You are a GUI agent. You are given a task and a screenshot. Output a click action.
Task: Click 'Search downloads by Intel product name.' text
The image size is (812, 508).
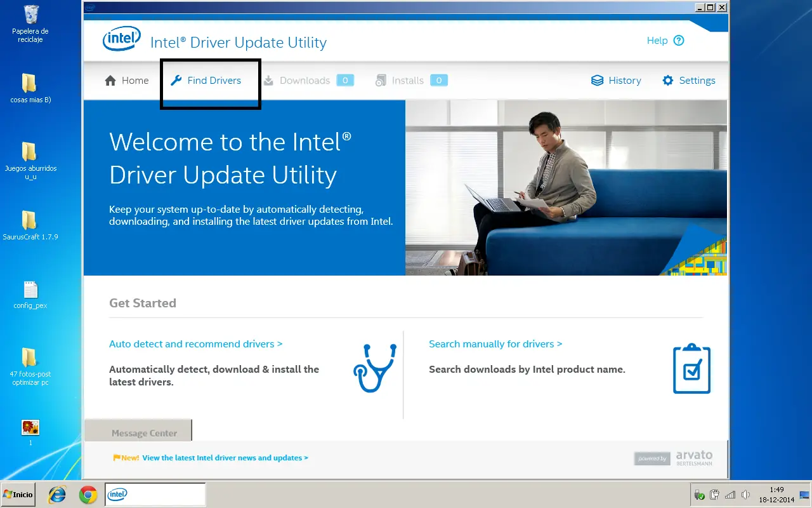[527, 370]
